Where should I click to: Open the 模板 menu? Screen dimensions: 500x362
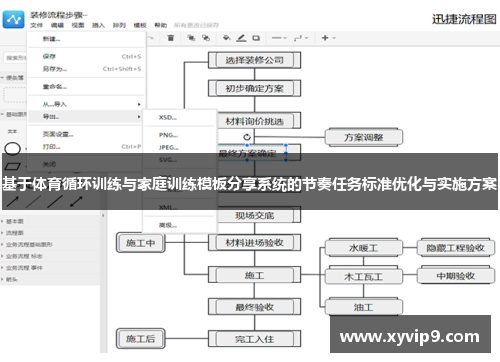(140, 25)
